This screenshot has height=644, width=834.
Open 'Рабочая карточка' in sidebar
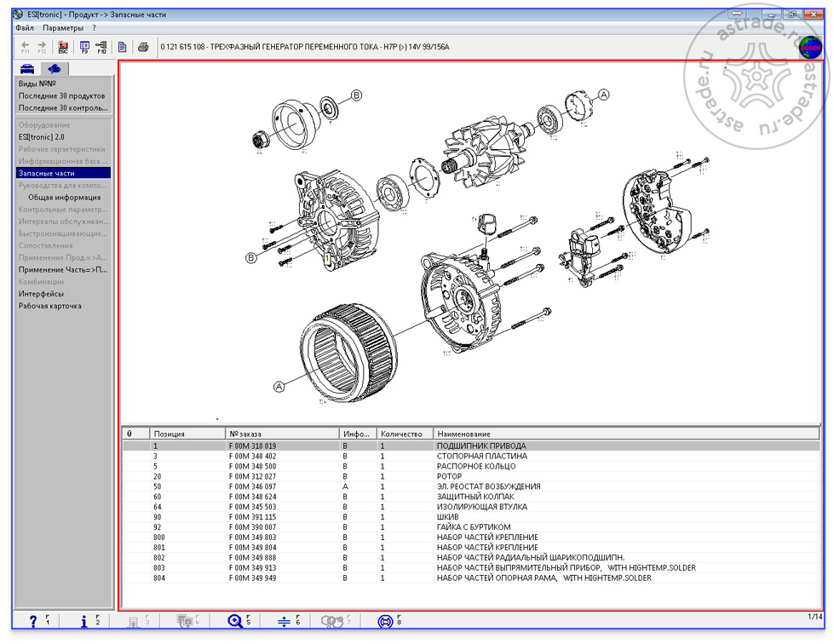[x=50, y=306]
